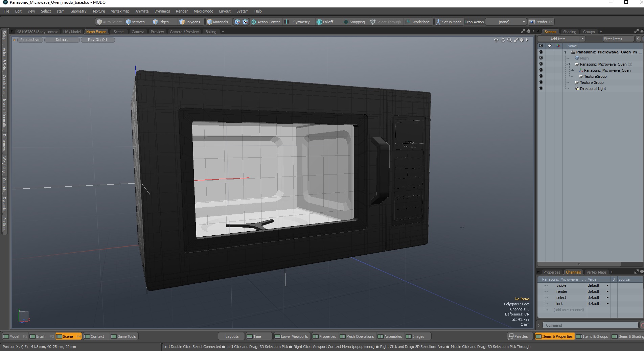
Task: Open the Add Item dropdown arrow
Action: pyautogui.click(x=582, y=39)
